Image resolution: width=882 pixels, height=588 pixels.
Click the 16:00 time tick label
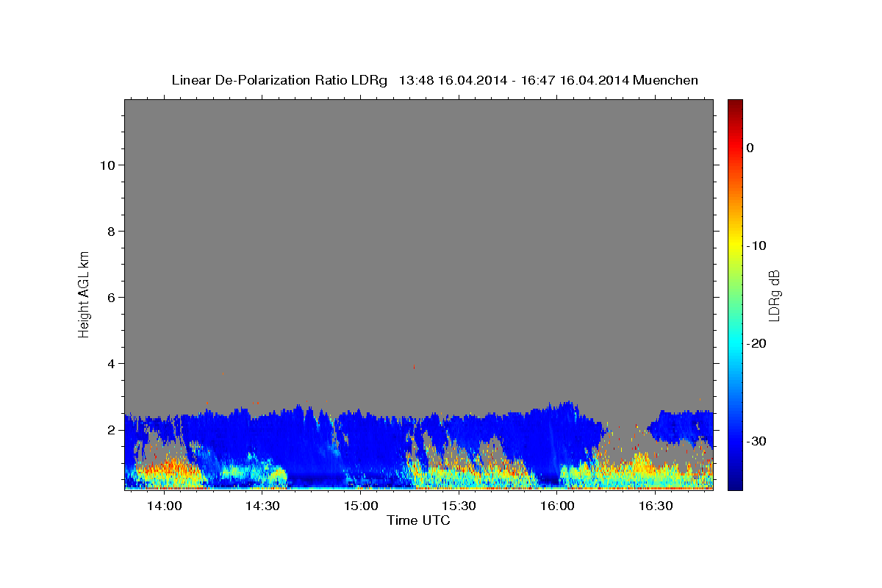[x=557, y=506]
